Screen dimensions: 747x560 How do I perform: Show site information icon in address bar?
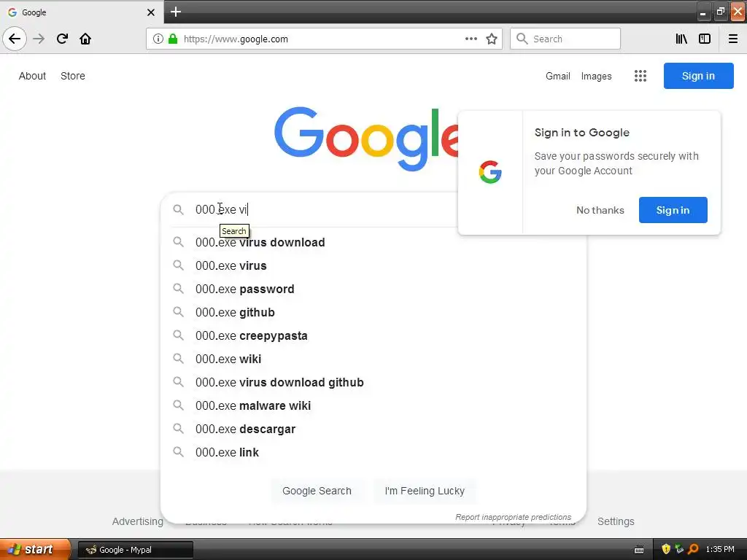click(158, 39)
